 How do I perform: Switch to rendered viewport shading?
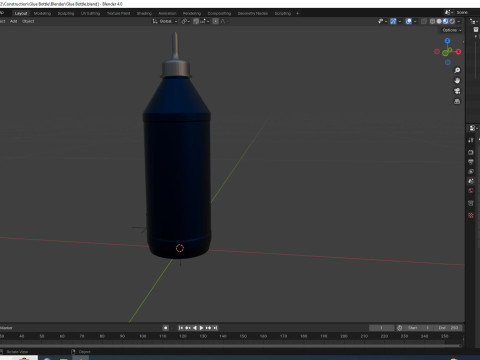(452, 21)
